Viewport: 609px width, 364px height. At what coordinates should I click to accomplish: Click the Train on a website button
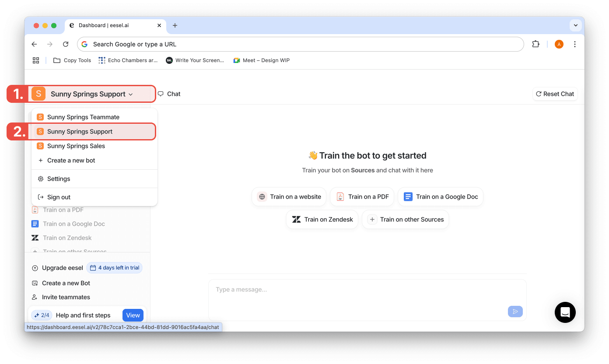point(289,197)
